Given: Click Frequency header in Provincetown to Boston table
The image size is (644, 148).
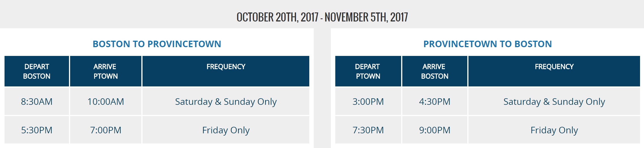Looking at the screenshot, I should point(554,67).
